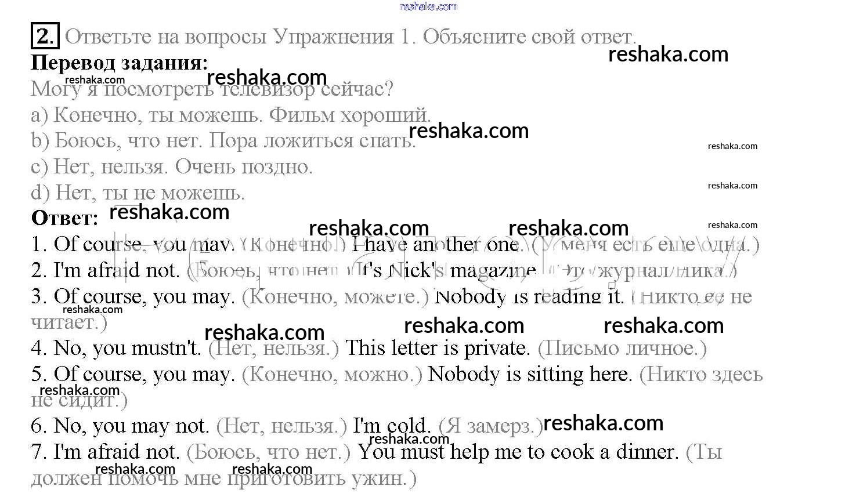Select option a) "Конечно, ты можешь"

pos(231,115)
